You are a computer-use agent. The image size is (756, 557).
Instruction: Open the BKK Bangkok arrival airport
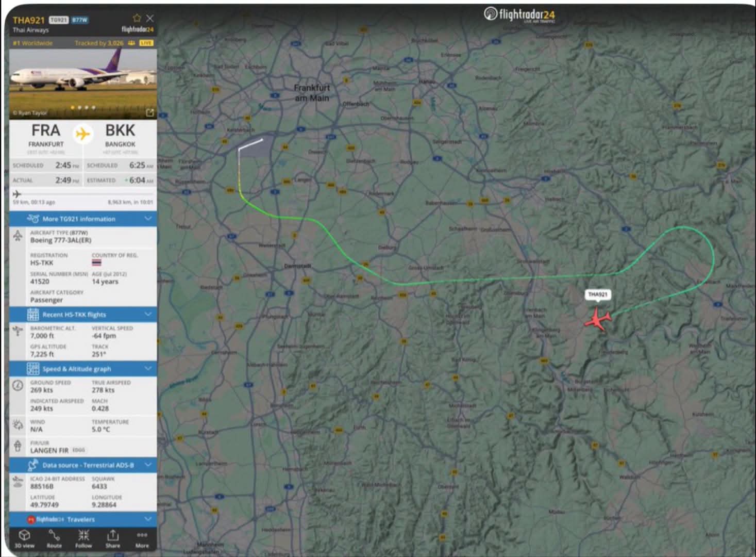click(x=120, y=136)
